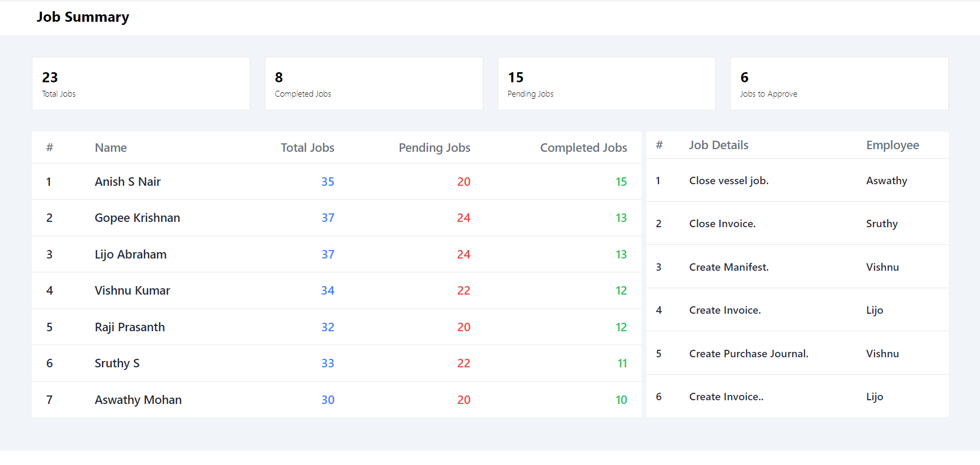Select employee Gopee Krishnan
The image size is (980, 465).
click(137, 218)
